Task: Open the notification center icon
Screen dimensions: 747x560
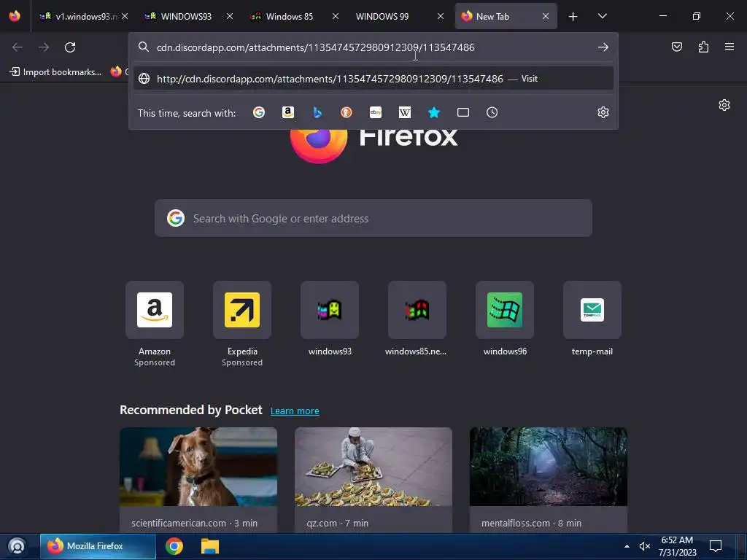Action: click(x=716, y=546)
